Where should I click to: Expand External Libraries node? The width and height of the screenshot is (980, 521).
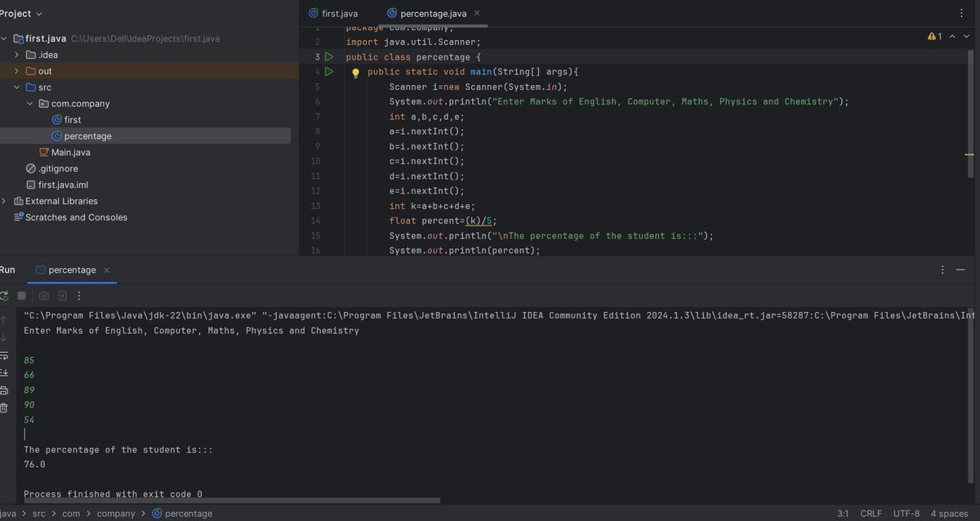[x=5, y=201]
